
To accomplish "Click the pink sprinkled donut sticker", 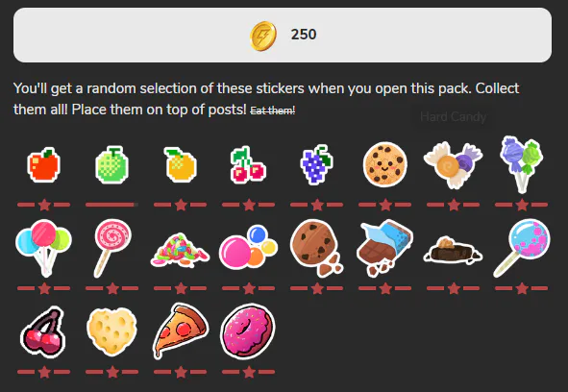I will coord(248,331).
